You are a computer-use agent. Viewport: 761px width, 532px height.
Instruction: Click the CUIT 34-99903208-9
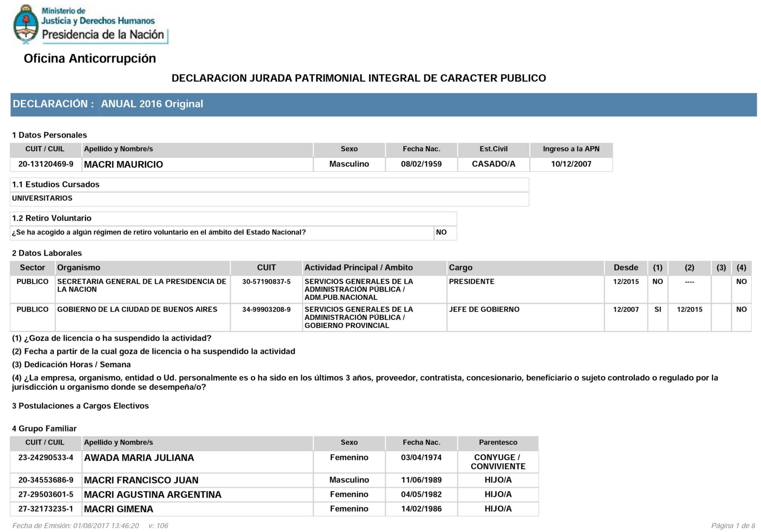(266, 309)
